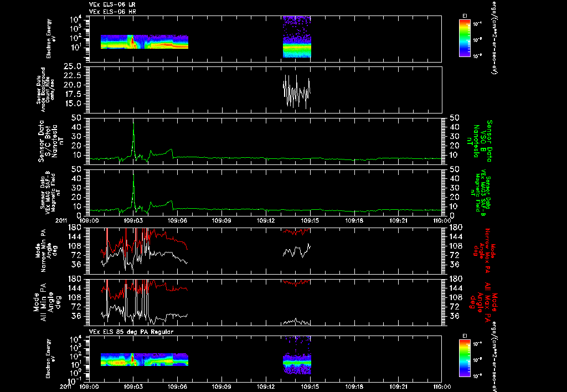The height and width of the screenshot is (392, 567).
Task: Click the red Narrow Max PA trace near 109:15
Action: [297, 231]
